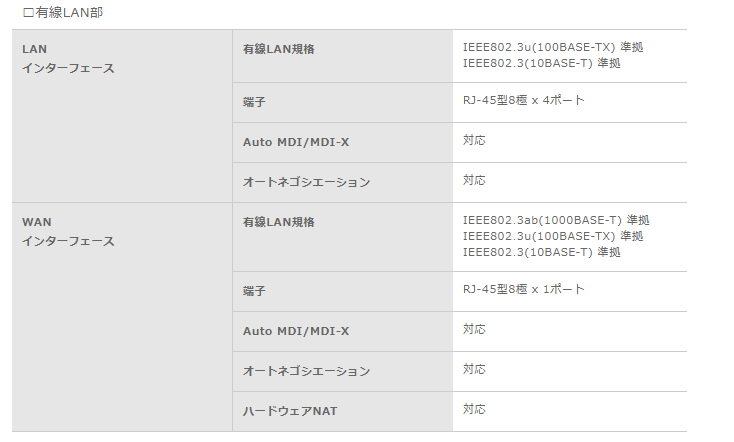Select the LAN インターフェース header cell

(122, 116)
